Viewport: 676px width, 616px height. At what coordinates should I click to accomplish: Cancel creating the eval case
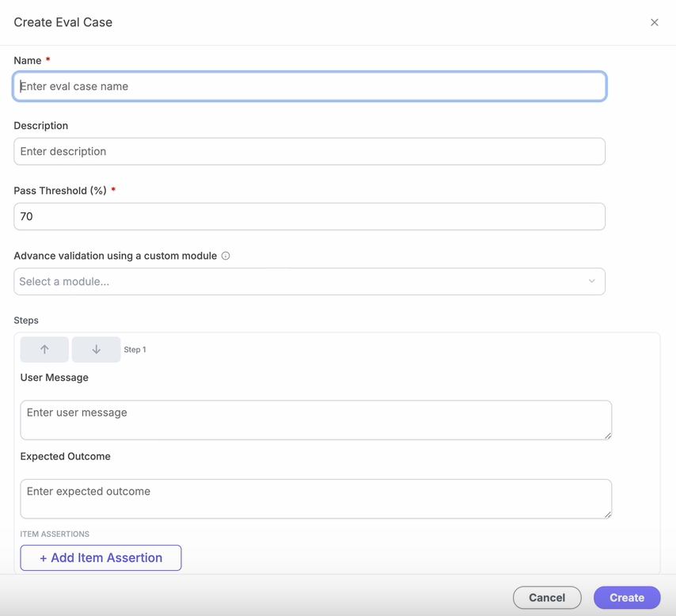tap(547, 598)
